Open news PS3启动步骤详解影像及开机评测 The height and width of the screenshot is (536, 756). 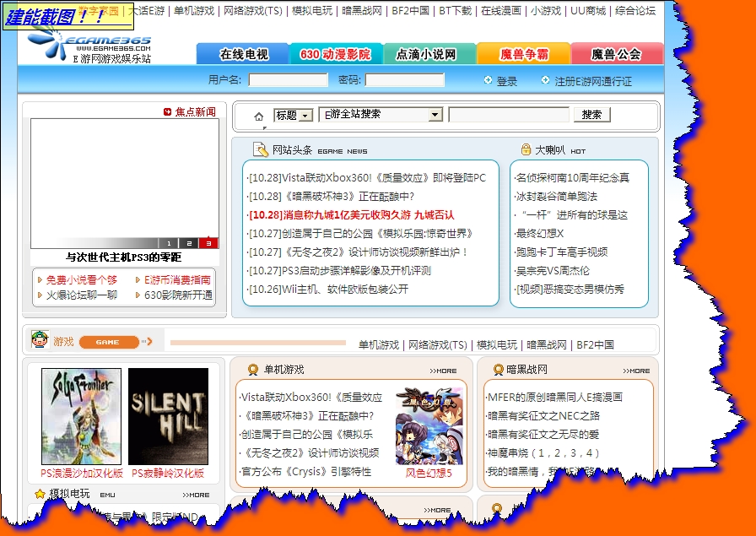pos(339,271)
